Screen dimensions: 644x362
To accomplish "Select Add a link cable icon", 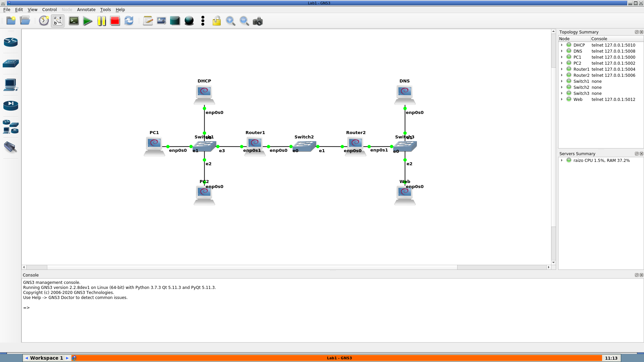I will [x=11, y=147].
